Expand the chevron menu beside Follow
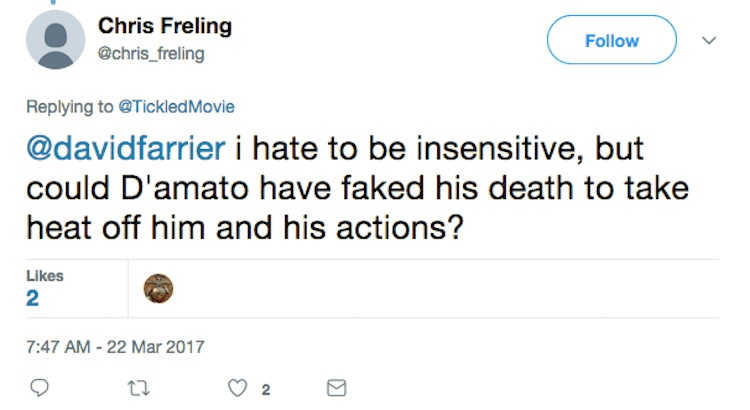Screen dimensions: 750x410 (x=710, y=41)
